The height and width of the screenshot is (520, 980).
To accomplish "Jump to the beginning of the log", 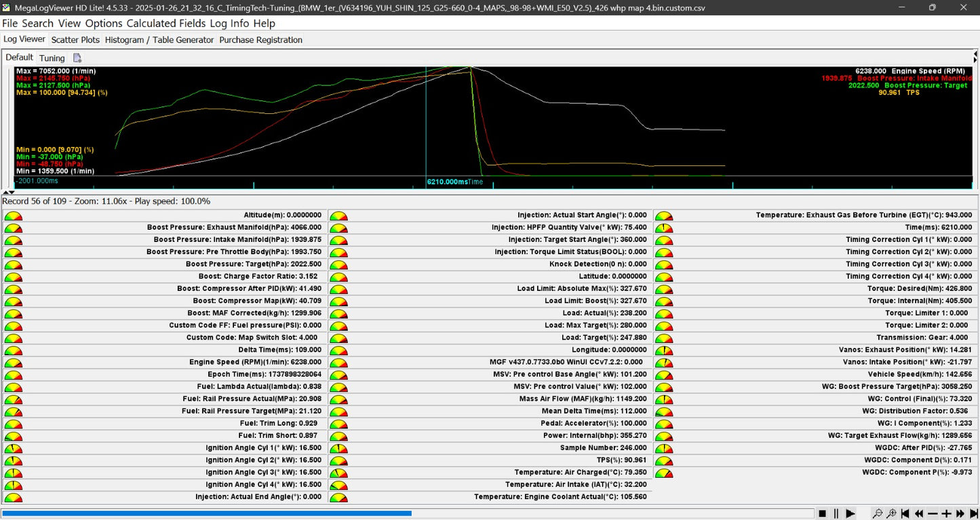I will 906,514.
